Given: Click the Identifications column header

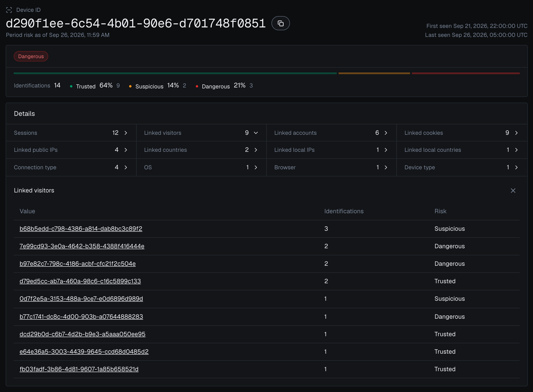Looking at the screenshot, I should pos(344,211).
